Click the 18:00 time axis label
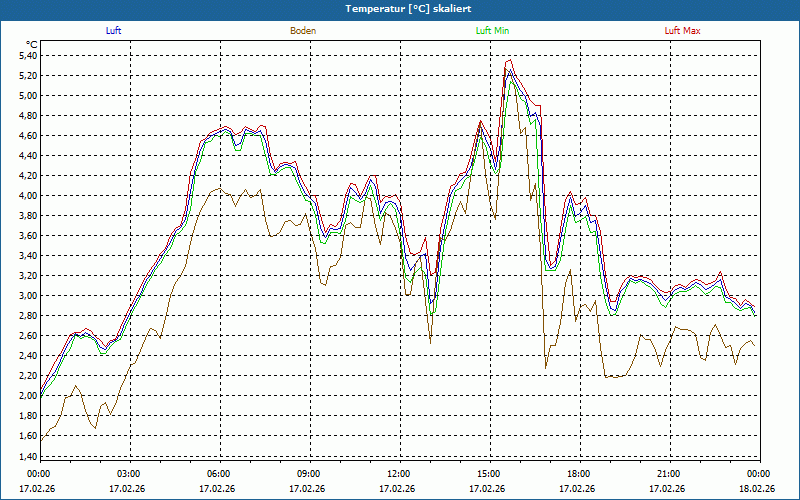The height and width of the screenshot is (500, 800). click(x=579, y=474)
